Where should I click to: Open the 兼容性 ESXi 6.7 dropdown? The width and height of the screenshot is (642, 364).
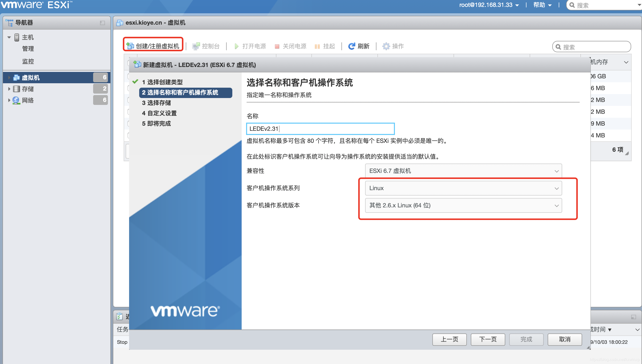point(463,171)
